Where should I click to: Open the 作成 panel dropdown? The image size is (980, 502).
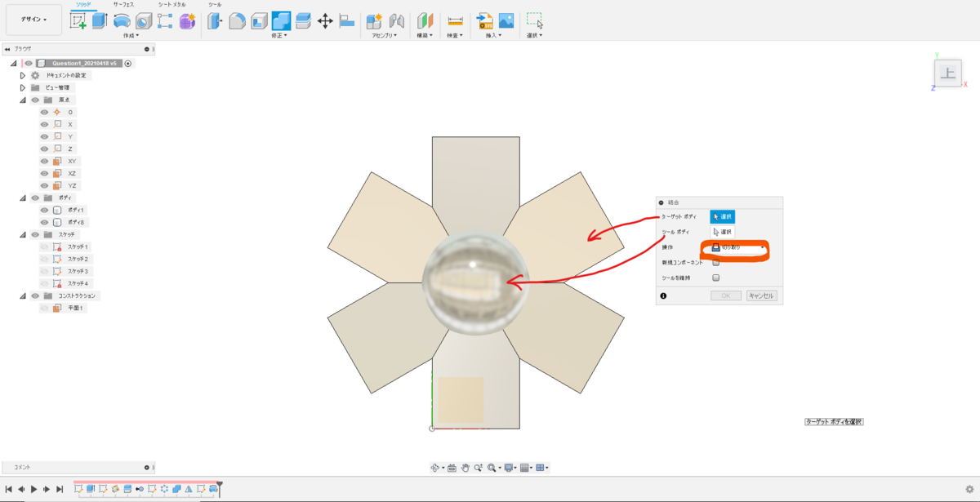[131, 35]
